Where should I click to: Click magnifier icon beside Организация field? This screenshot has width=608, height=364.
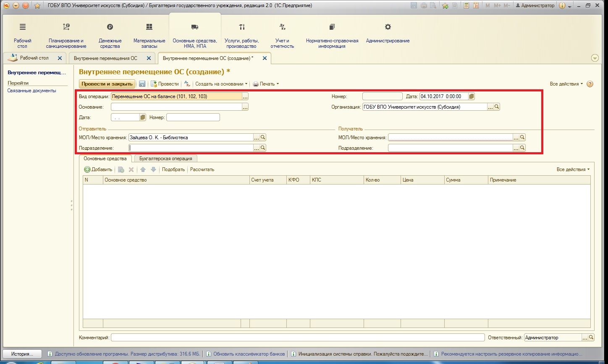tap(497, 107)
